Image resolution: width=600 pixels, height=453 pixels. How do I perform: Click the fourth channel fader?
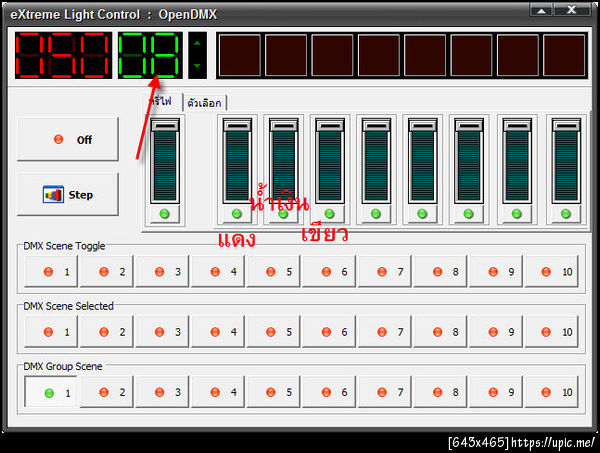pos(376,161)
